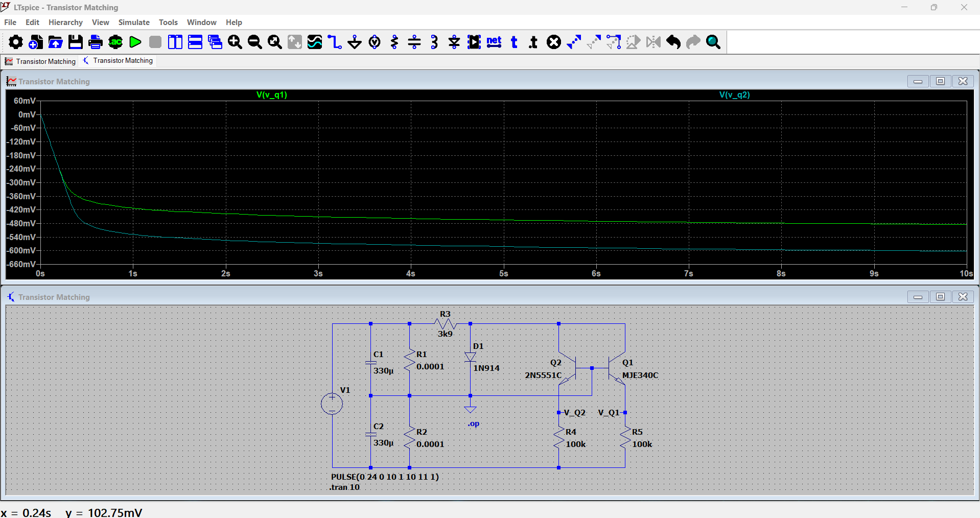Activate the Delete tool
Image resolution: width=980 pixels, height=518 pixels.
[x=554, y=42]
